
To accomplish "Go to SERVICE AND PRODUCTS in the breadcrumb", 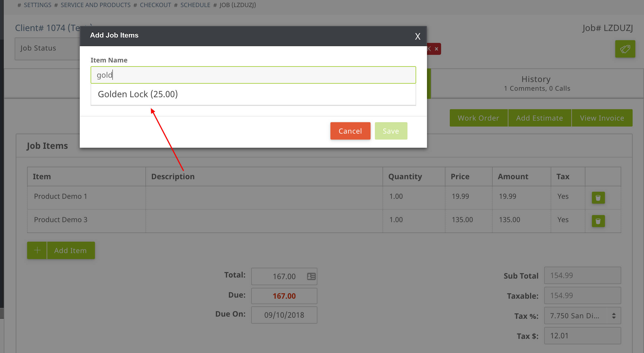I will pos(95,5).
